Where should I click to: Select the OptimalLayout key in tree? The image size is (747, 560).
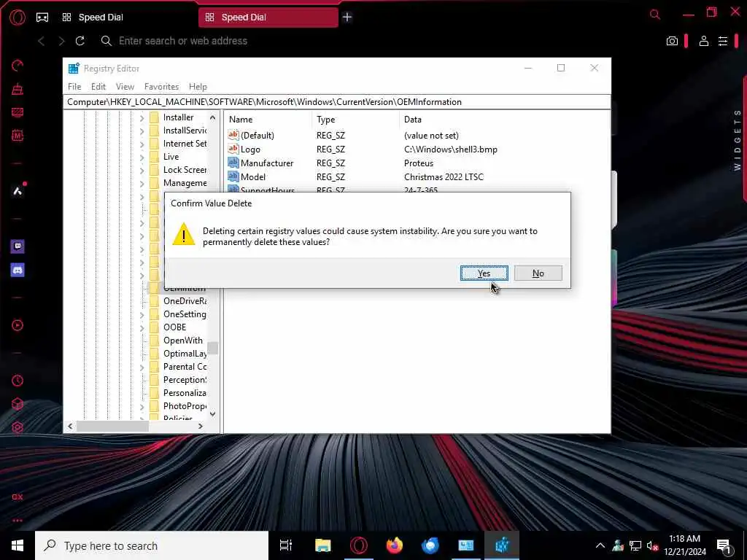pos(185,354)
